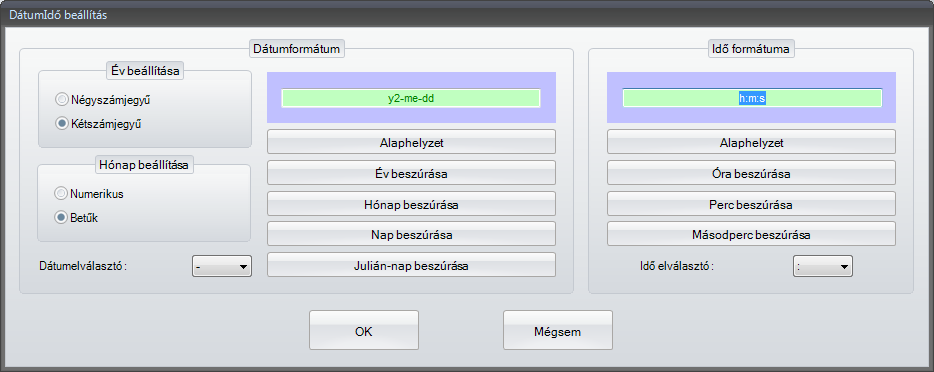Cancel dialog with Mégsem

558,331
